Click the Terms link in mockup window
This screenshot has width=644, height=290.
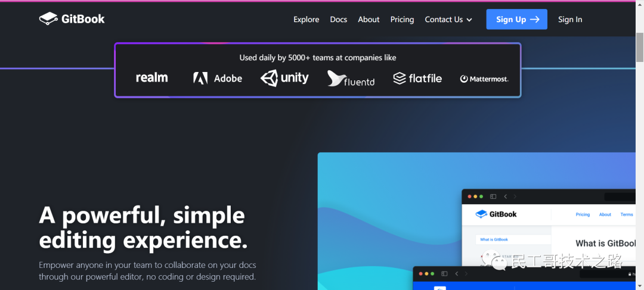(626, 214)
